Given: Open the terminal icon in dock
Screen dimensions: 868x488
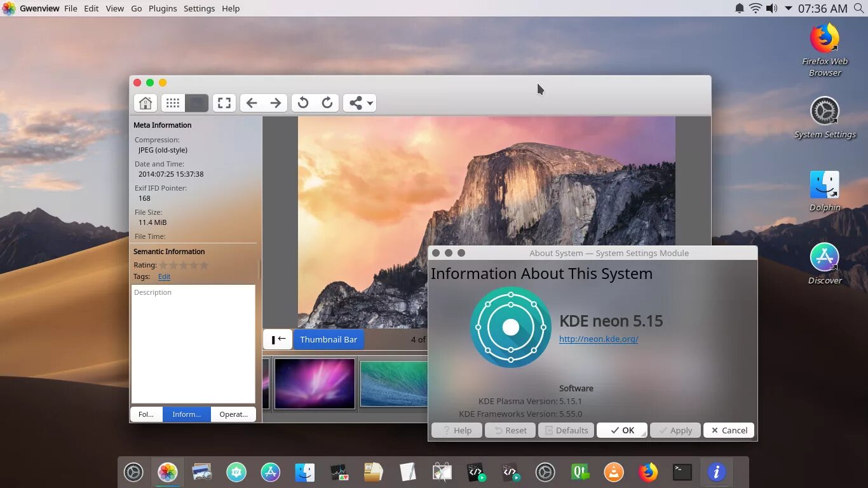Looking at the screenshot, I should (x=682, y=472).
